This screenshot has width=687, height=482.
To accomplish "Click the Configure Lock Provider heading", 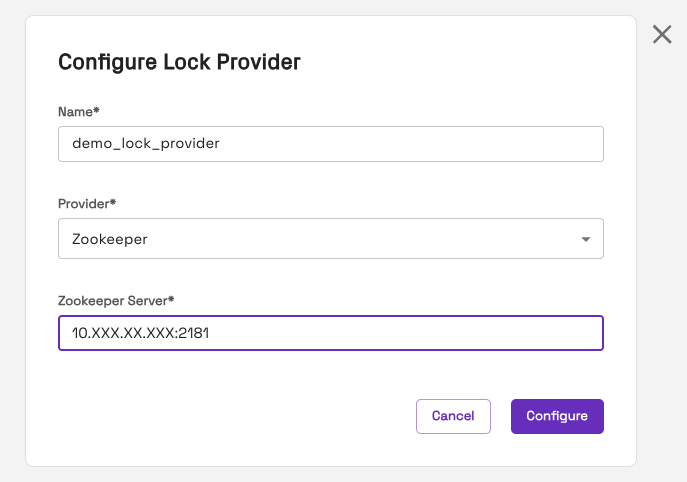I will tap(179, 62).
